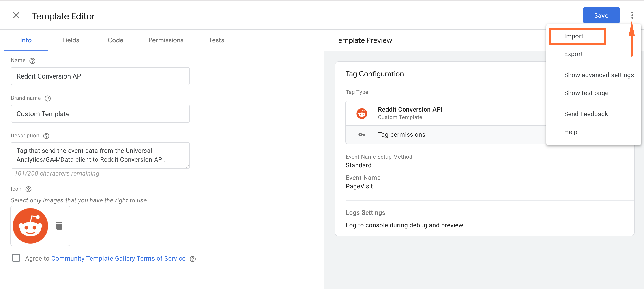Open the Code tab
The image size is (644, 289).
click(x=115, y=40)
